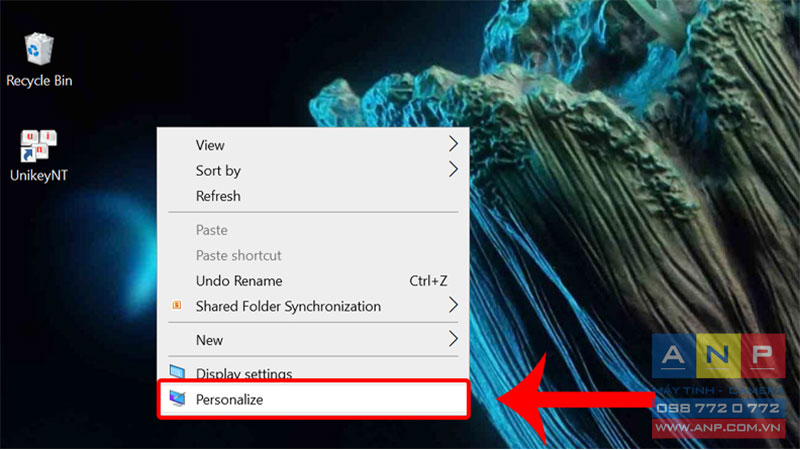Expand the View submenu arrow
Image resolution: width=800 pixels, height=450 pixels.
pos(453,144)
